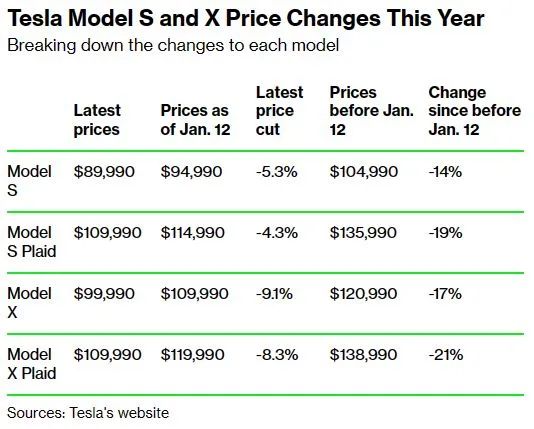The width and height of the screenshot is (534, 429).
Task: Click the 'Latest prices' column header
Action: pos(97,120)
